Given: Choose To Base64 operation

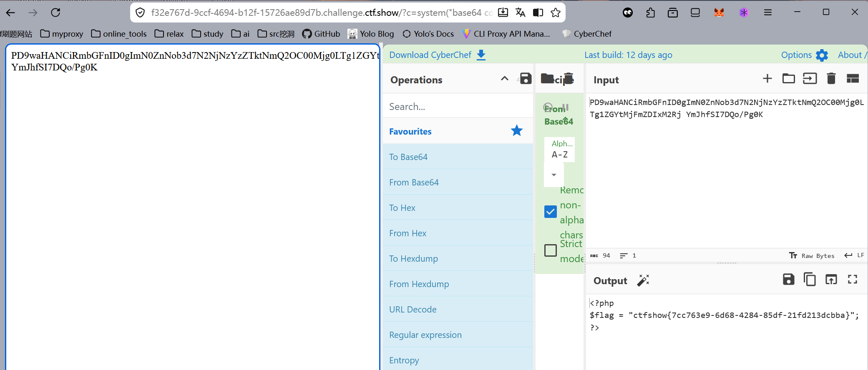Looking at the screenshot, I should tap(458, 157).
